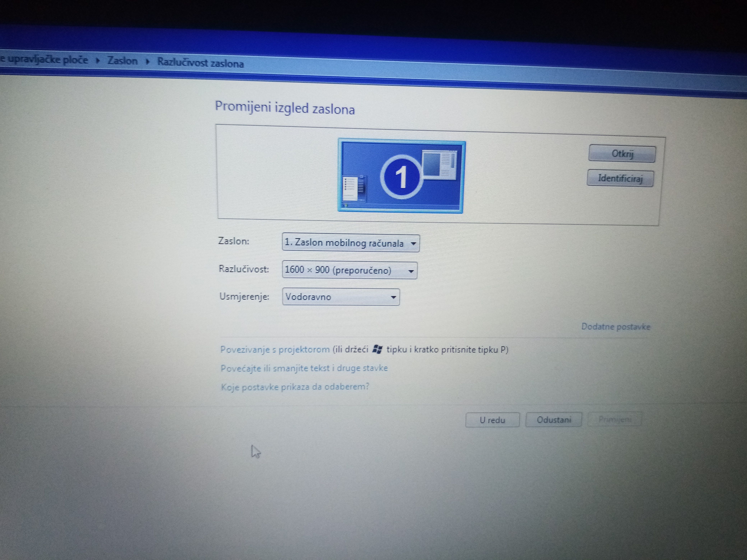Open the Dodatne postavke link
The image size is (747, 560).
coord(616,327)
